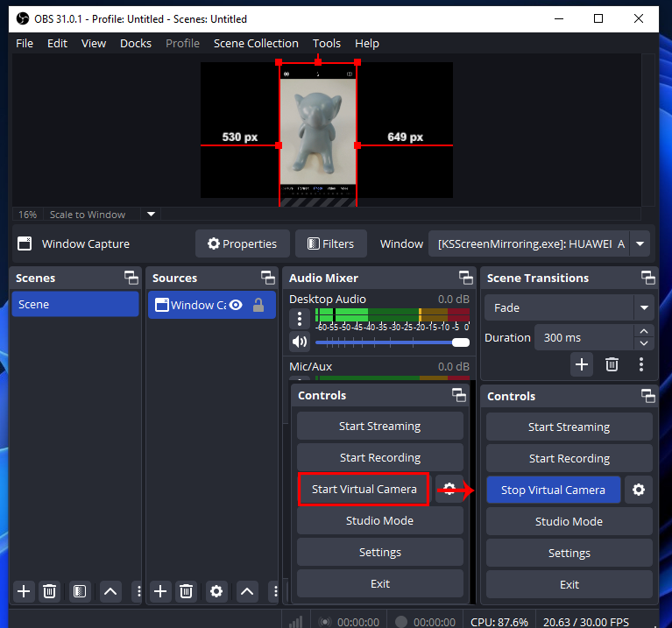This screenshot has width=672, height=628.
Task: Open source properties gear in Sources panel
Action: (216, 591)
